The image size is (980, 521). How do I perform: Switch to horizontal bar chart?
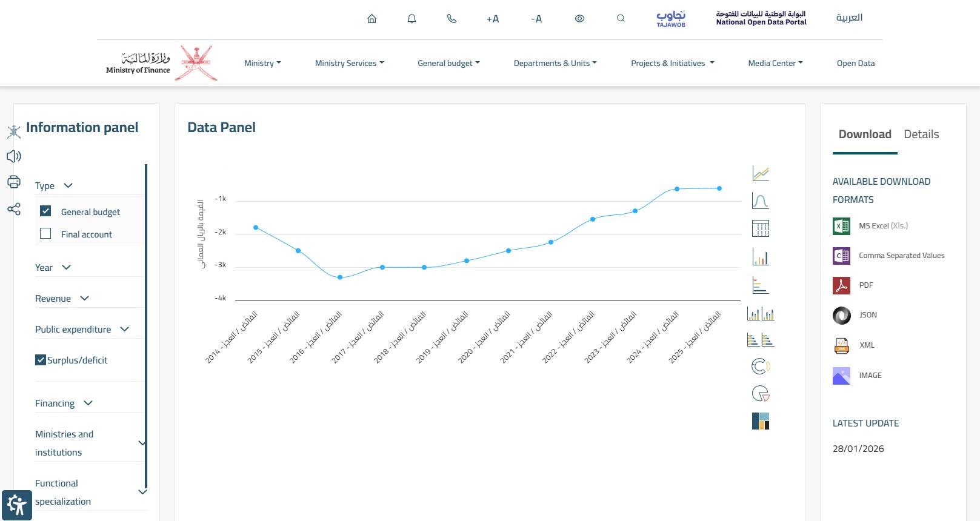click(761, 285)
